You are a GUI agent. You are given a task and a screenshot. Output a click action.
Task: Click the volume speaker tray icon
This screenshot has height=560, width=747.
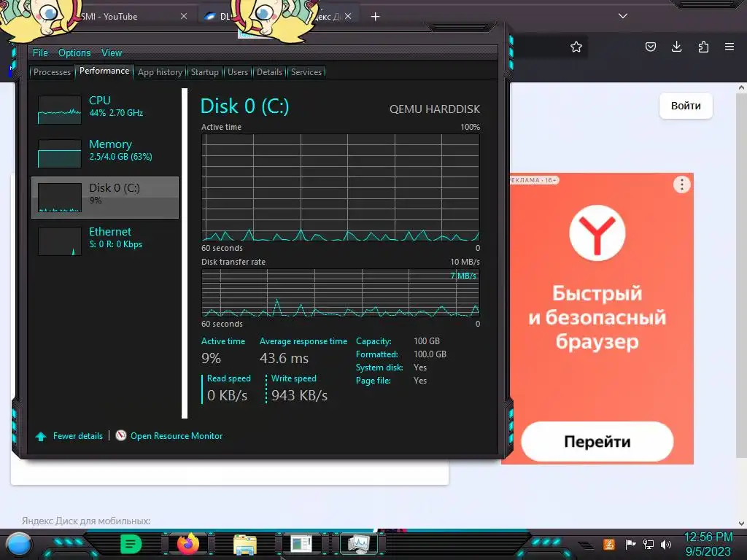point(666,544)
